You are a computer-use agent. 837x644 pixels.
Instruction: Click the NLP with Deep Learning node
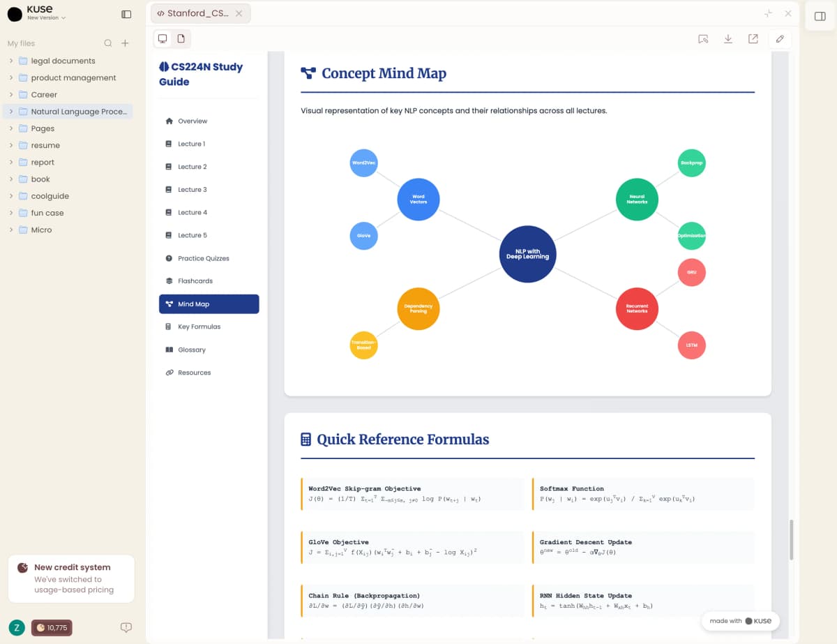[x=528, y=254]
